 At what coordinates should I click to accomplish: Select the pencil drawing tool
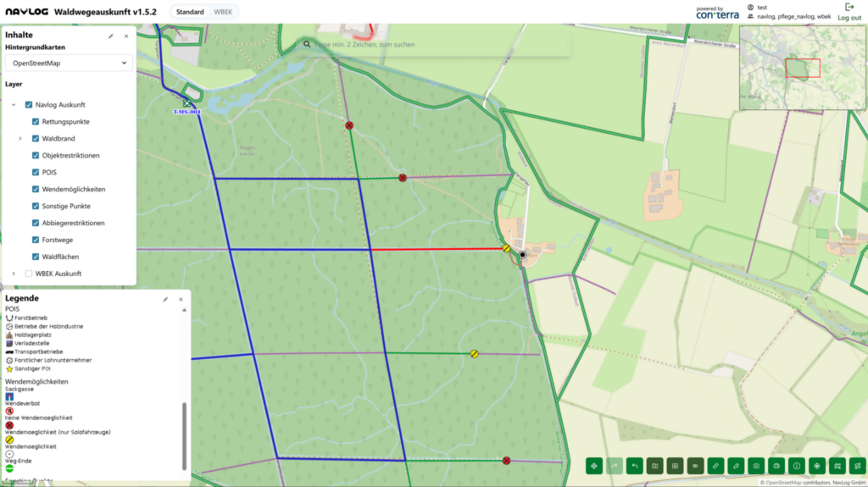[x=736, y=466]
